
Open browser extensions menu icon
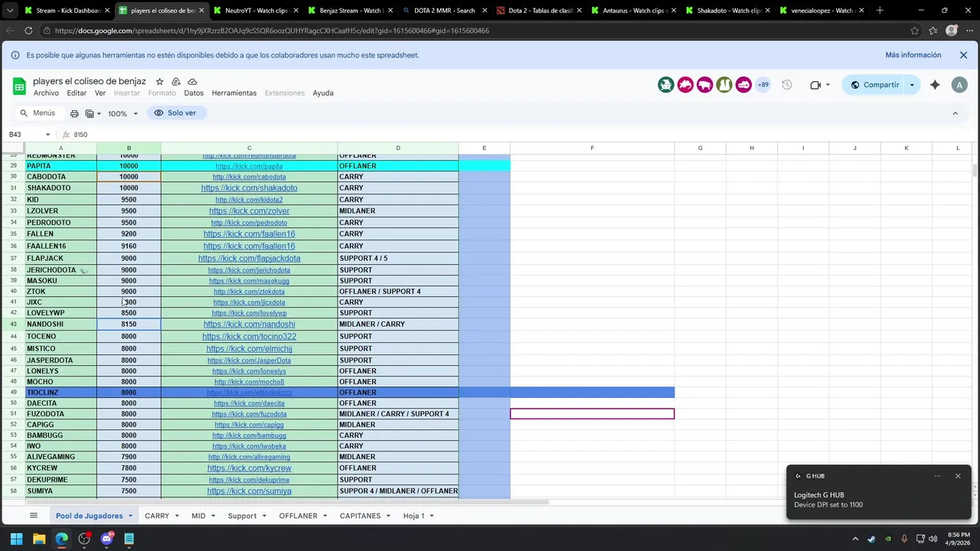pyautogui.click(x=933, y=31)
